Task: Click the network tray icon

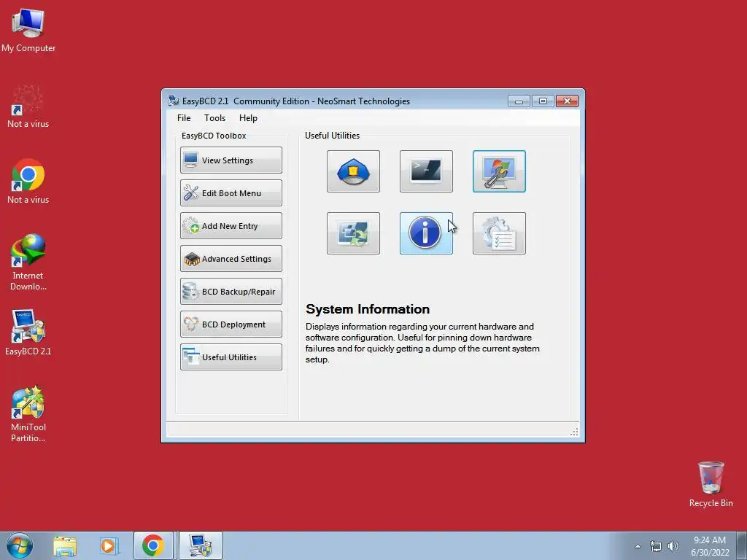Action: coord(656,546)
